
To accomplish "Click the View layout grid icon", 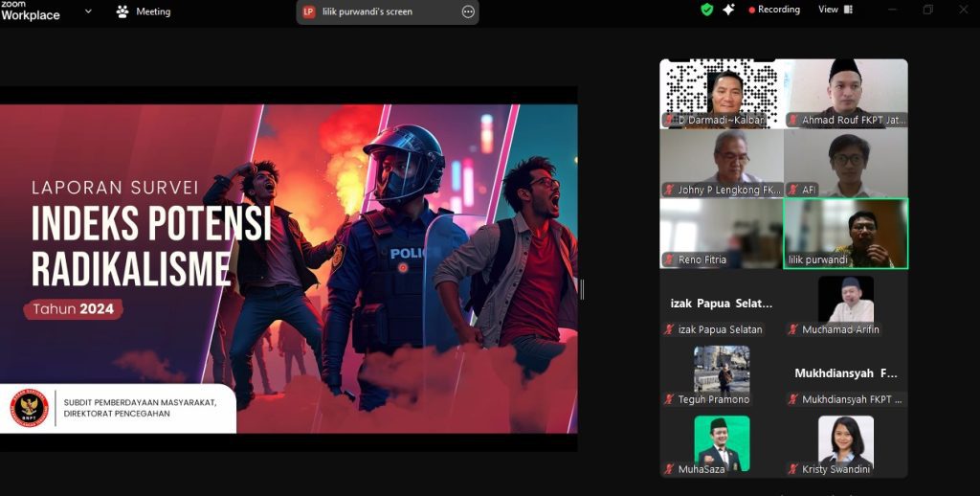I will 848,10.
